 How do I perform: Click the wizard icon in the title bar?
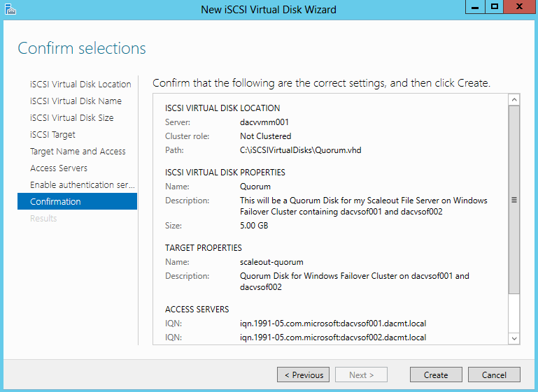click(10, 9)
